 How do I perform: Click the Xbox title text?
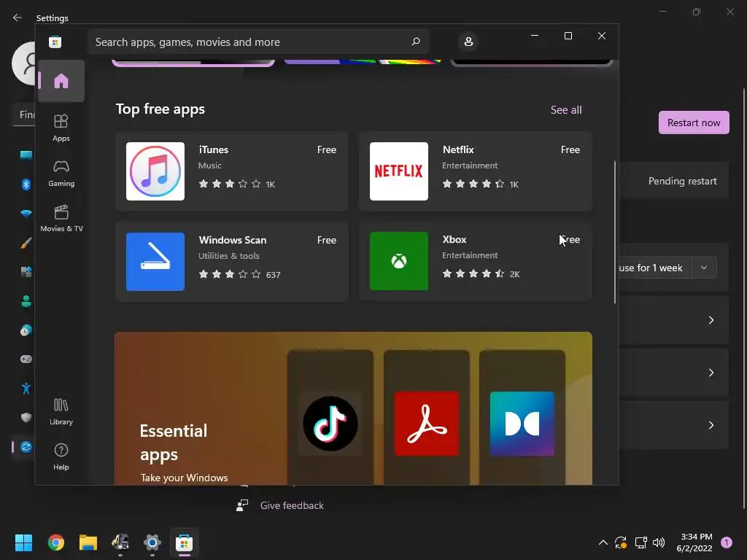[454, 239]
